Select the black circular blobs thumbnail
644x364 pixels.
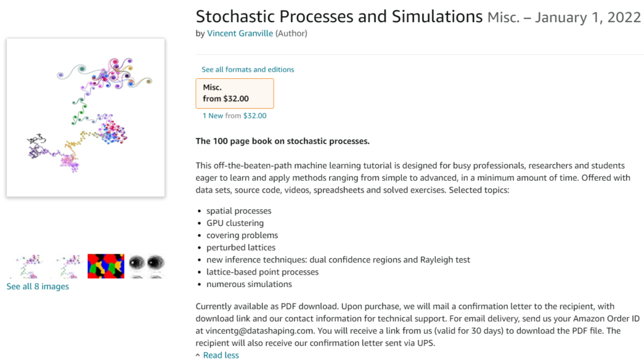146,266
